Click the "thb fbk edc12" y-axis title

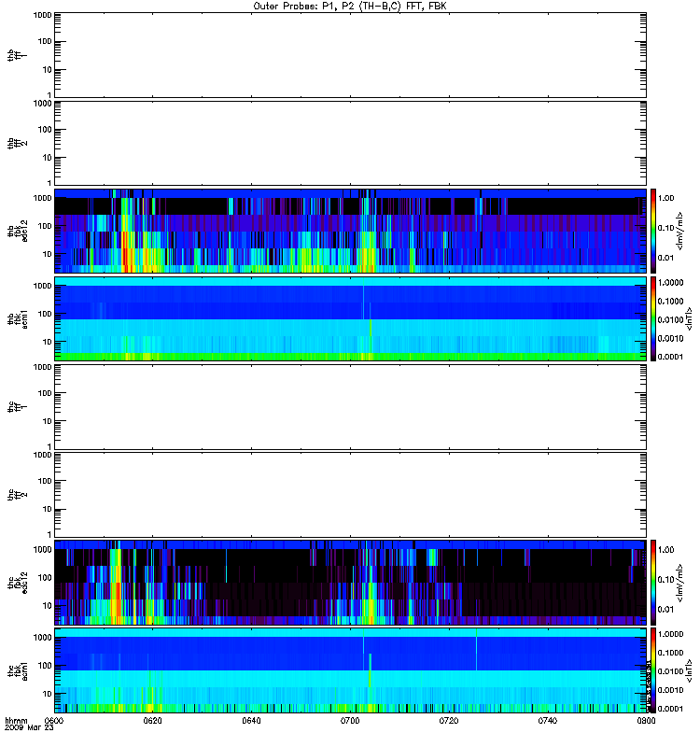point(17,231)
